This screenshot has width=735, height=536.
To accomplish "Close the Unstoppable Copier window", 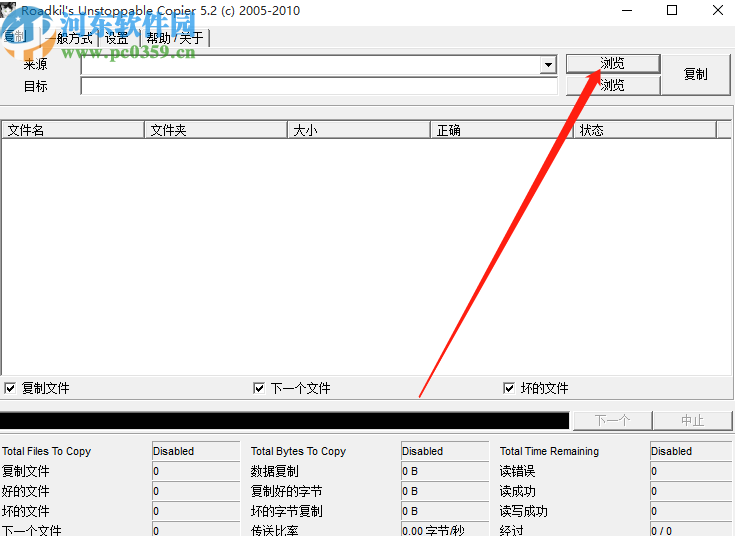I will [718, 10].
